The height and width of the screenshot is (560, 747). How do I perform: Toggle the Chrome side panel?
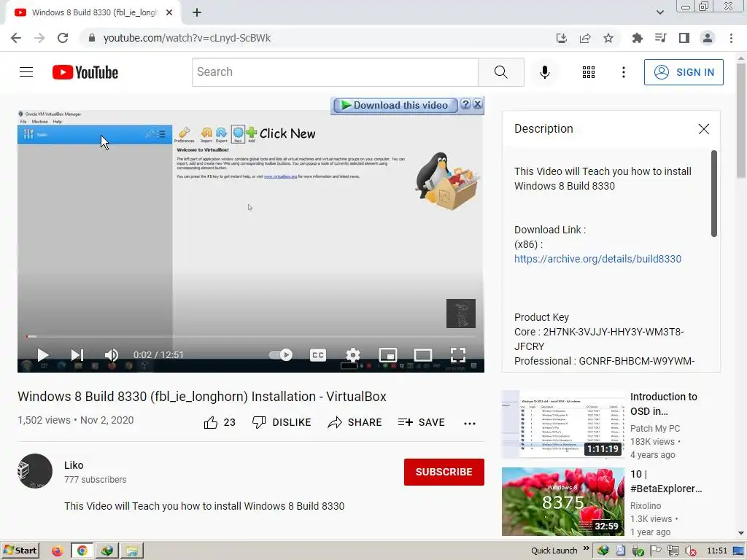[684, 38]
